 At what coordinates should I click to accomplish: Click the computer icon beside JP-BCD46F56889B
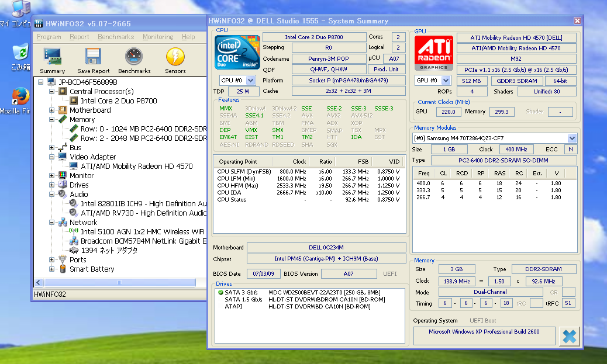51,82
